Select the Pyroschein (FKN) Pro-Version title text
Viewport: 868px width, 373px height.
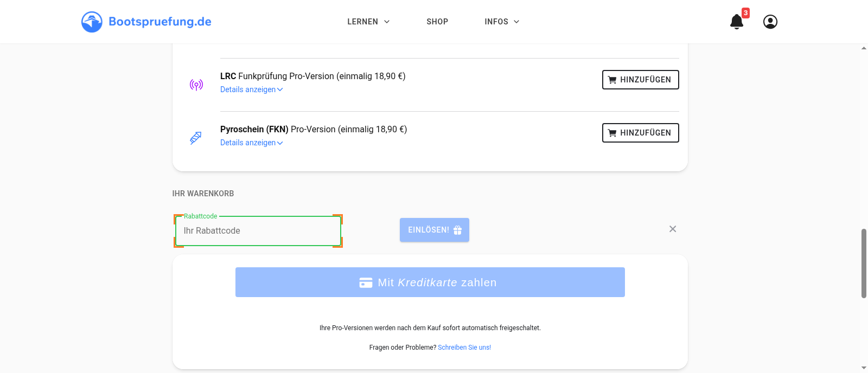pos(314,130)
